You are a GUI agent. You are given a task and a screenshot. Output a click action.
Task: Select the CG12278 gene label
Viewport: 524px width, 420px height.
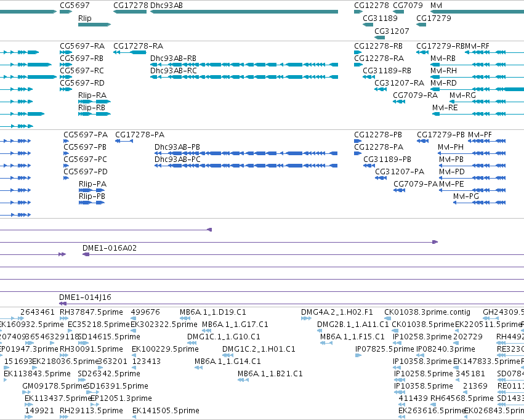371,6
